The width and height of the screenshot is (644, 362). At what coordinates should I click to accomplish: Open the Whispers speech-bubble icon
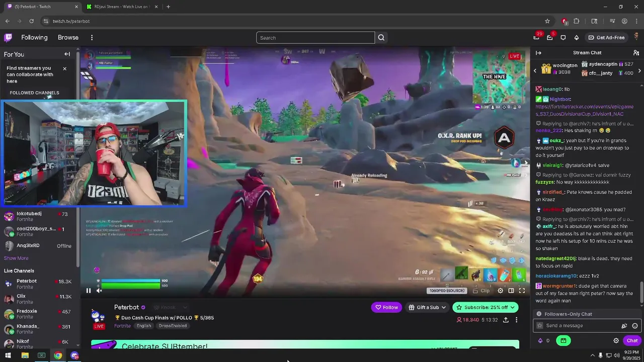(563, 37)
